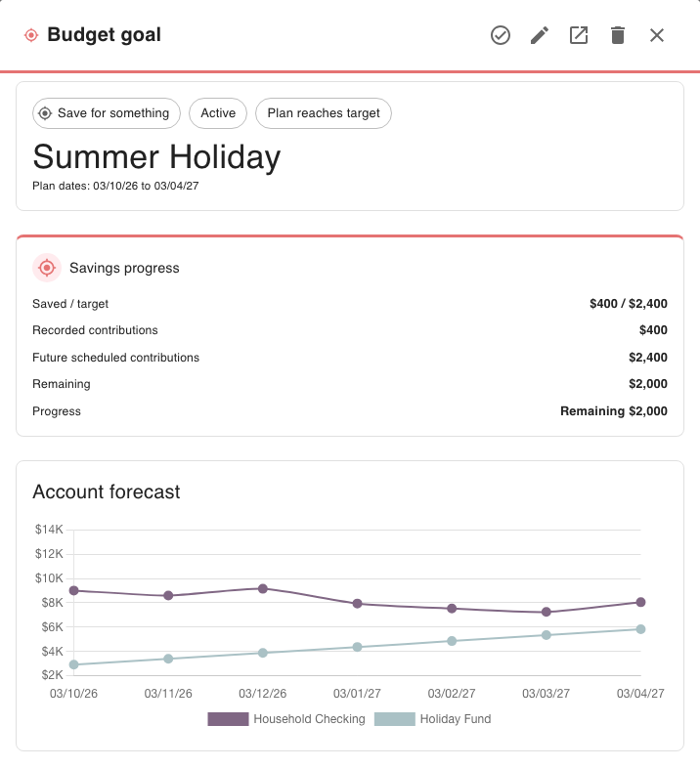Select Holiday Fund point at 03/01/27

[358, 647]
